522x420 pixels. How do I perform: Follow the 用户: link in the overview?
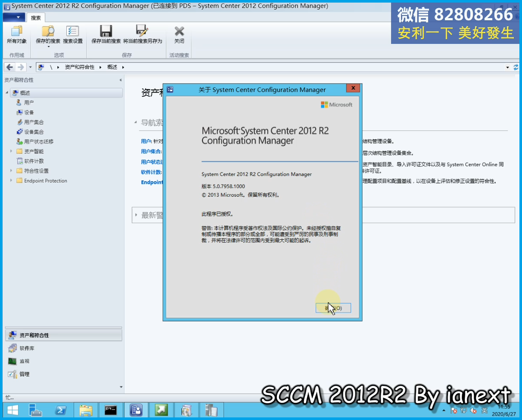coord(146,141)
